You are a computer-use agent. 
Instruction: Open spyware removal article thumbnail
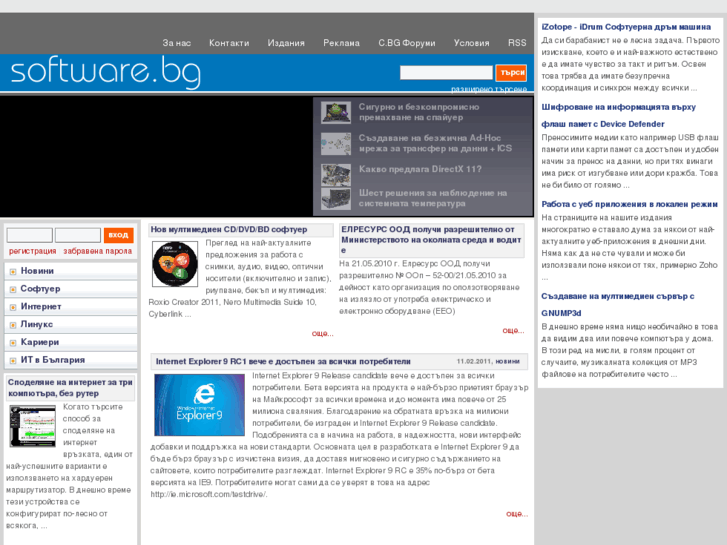[336, 113]
